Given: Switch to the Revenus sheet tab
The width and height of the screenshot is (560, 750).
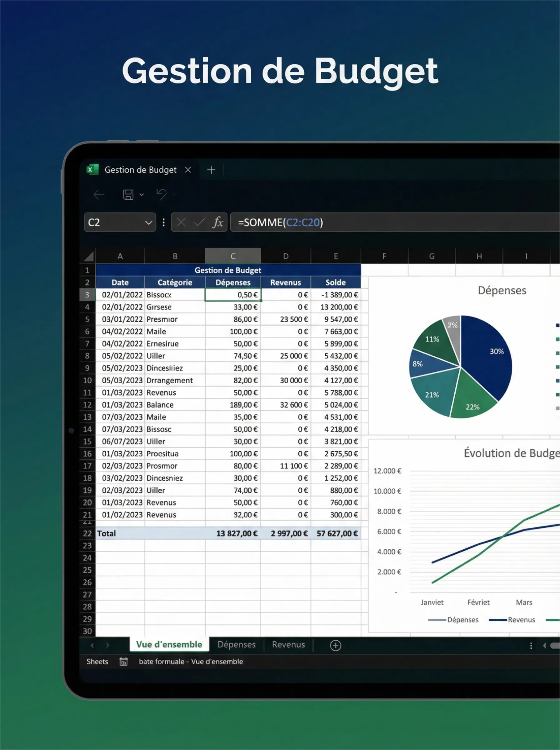Looking at the screenshot, I should (x=288, y=644).
